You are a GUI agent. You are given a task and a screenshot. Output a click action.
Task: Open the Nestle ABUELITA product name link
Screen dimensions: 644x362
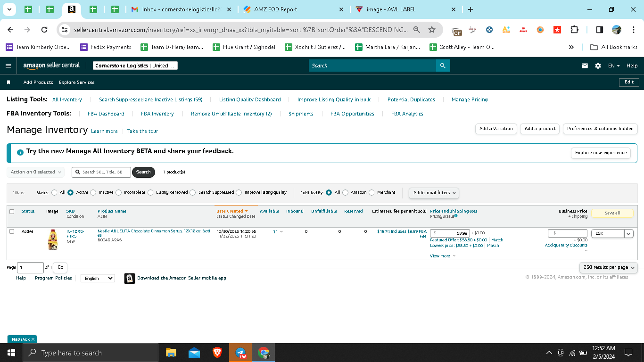pos(155,233)
